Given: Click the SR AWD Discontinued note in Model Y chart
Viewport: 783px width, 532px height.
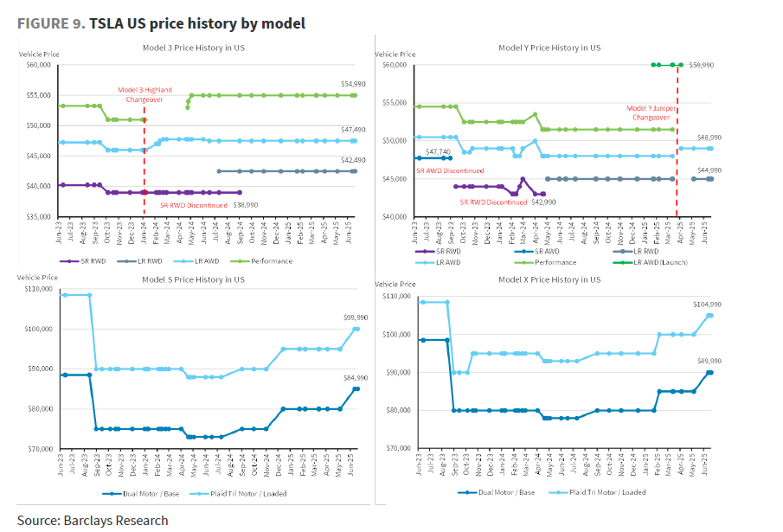Looking at the screenshot, I should pos(450,170).
